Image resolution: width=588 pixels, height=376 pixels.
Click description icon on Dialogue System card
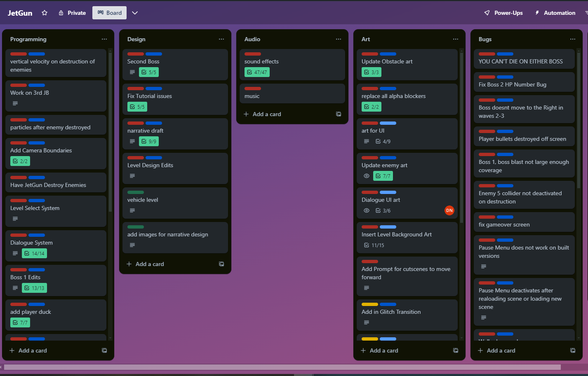coord(15,253)
